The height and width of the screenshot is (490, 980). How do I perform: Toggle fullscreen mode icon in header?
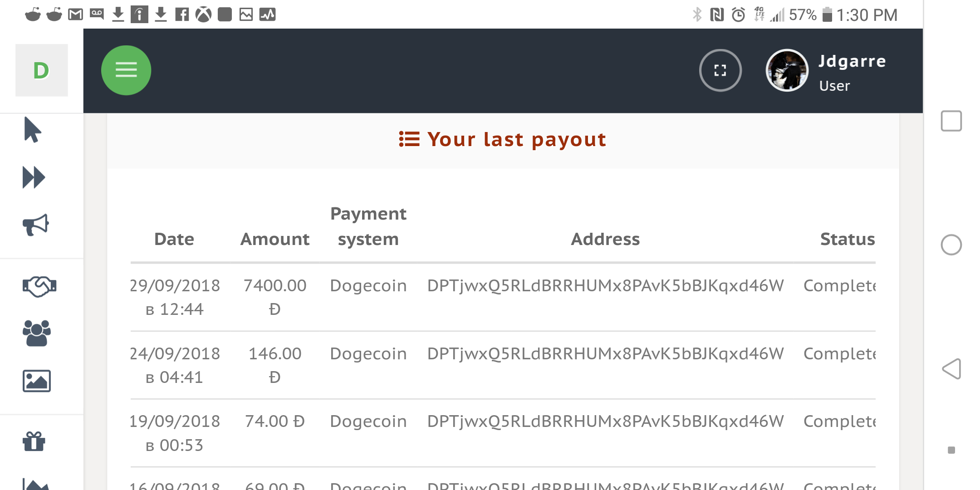(720, 70)
